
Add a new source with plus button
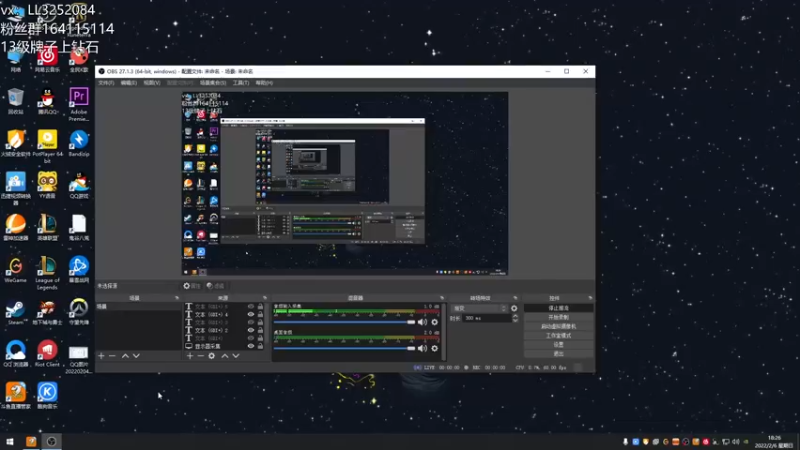click(x=190, y=356)
